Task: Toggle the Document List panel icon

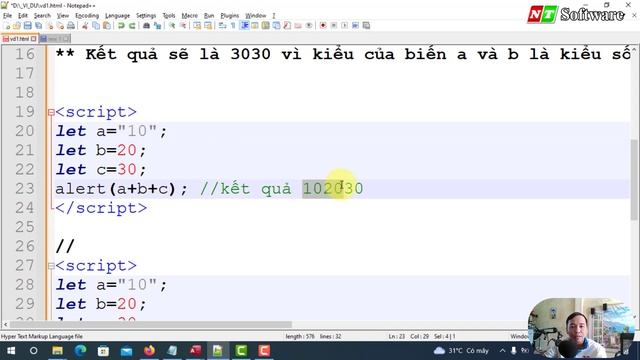Action: point(276,26)
